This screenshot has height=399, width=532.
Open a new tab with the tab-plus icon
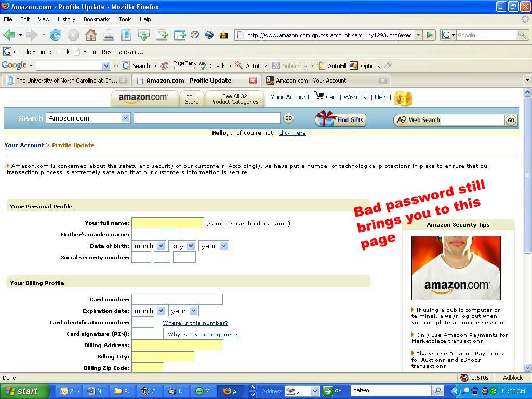point(162,35)
